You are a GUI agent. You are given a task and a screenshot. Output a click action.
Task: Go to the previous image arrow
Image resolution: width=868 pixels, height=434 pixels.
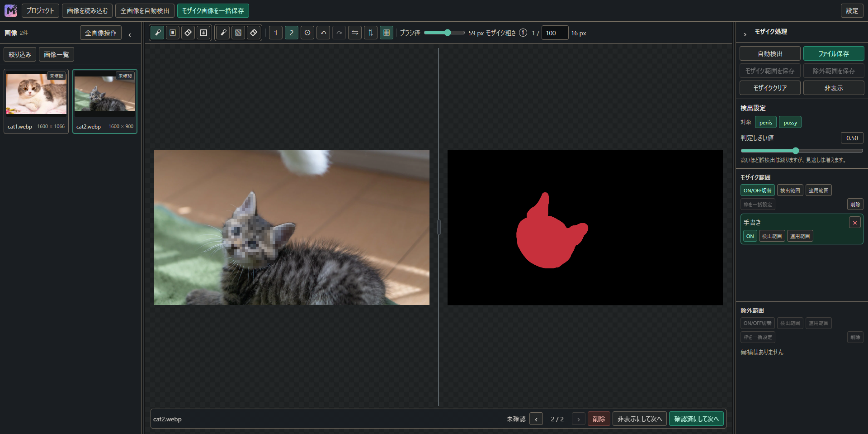tap(536, 419)
